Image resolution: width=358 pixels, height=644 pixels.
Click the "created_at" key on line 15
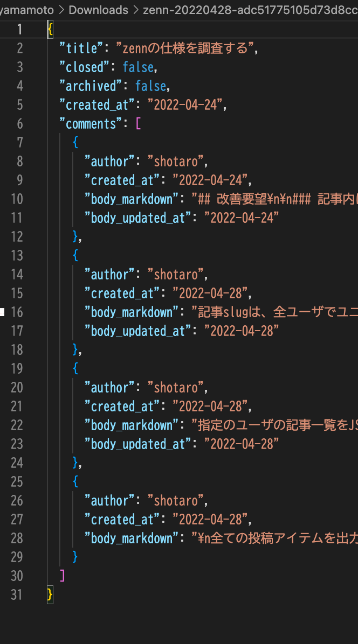[122, 293]
